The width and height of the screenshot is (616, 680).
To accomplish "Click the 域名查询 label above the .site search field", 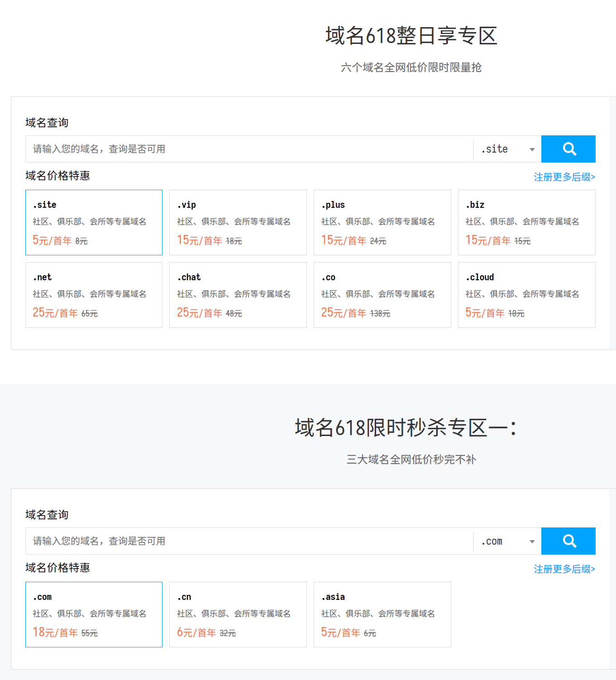I will tap(47, 123).
